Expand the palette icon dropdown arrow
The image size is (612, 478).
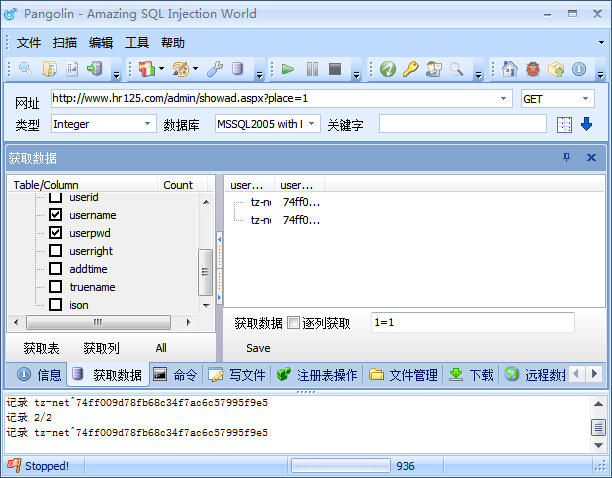(195, 69)
